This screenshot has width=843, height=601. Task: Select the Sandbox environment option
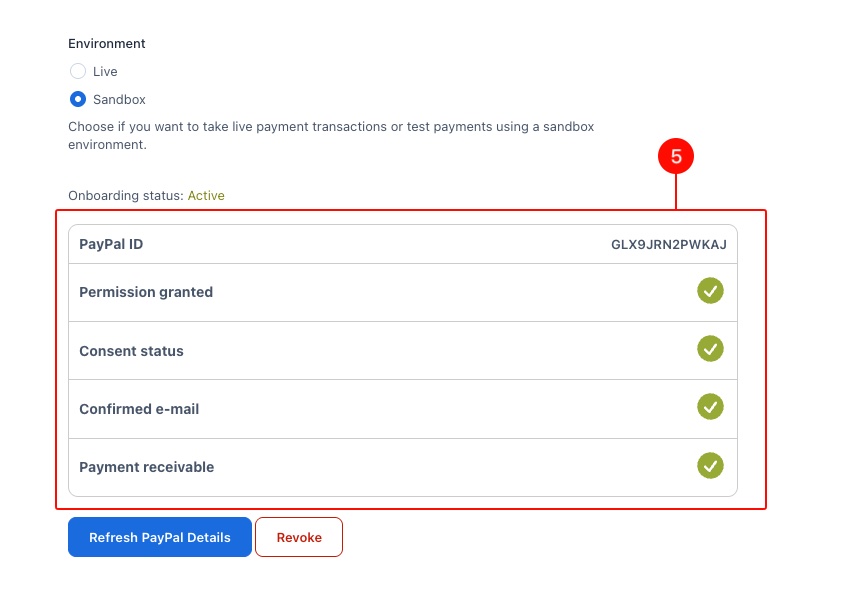(78, 99)
